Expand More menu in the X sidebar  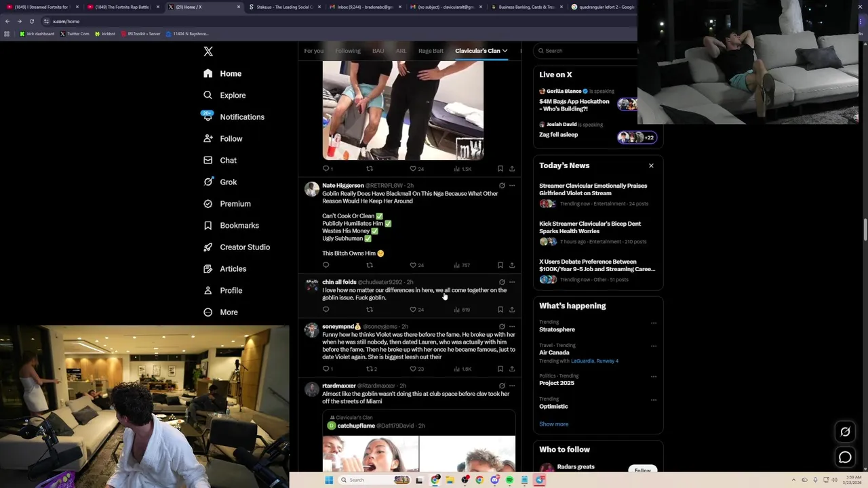point(221,312)
